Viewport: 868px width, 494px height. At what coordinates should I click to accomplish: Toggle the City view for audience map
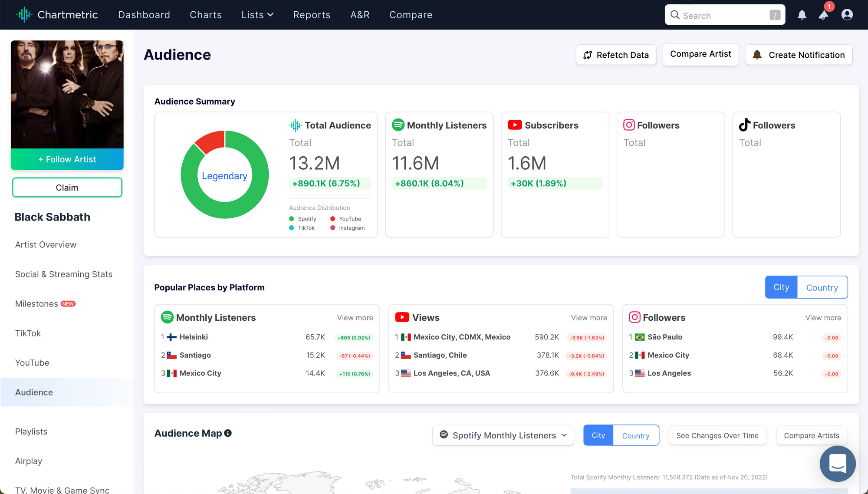pos(599,435)
